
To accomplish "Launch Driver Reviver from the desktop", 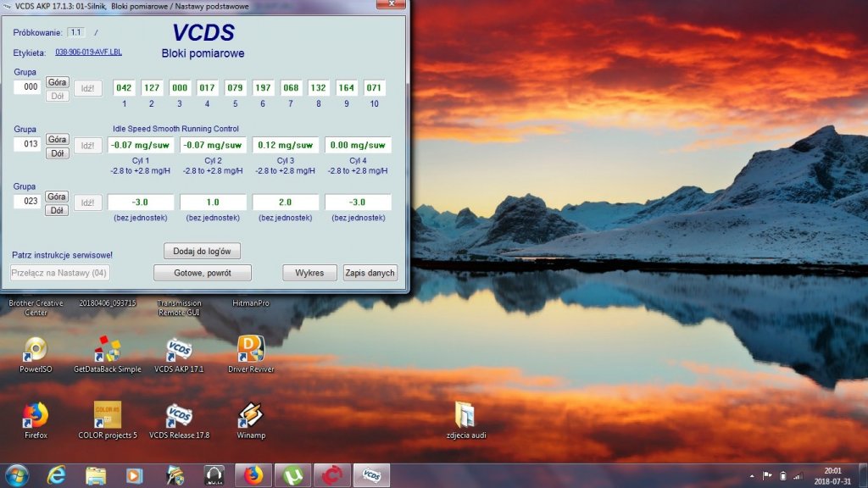I will point(251,354).
